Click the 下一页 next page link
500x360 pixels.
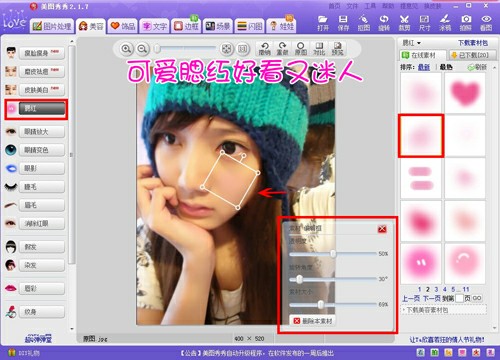pyautogui.click(x=432, y=299)
